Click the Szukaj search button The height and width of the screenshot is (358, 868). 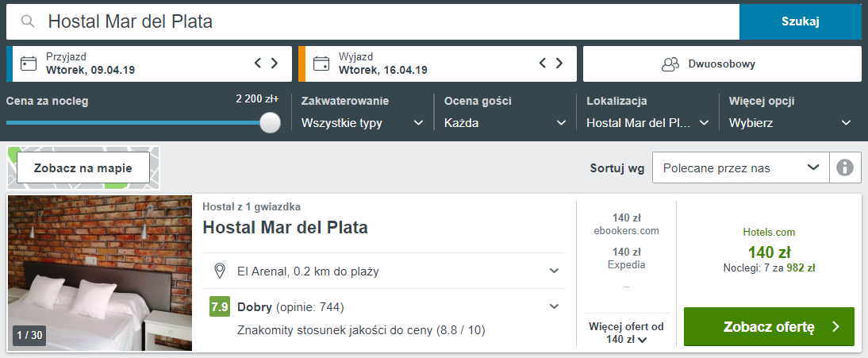pyautogui.click(x=800, y=21)
